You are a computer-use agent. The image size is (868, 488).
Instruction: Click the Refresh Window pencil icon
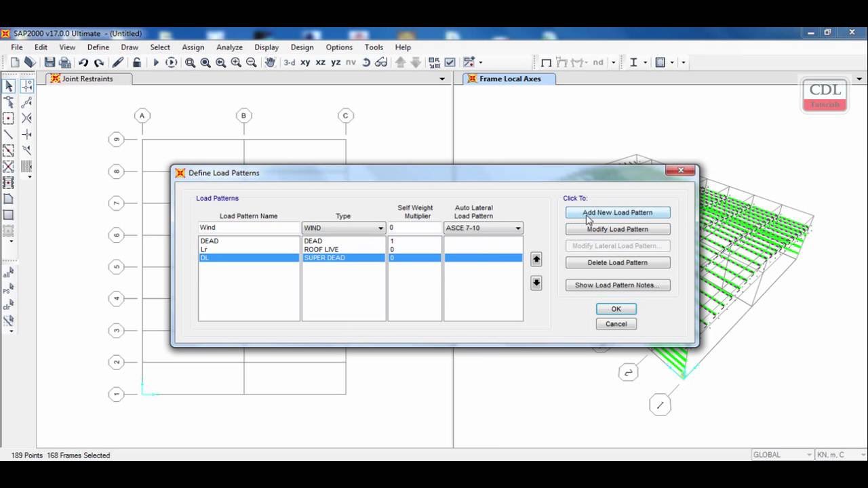point(118,62)
